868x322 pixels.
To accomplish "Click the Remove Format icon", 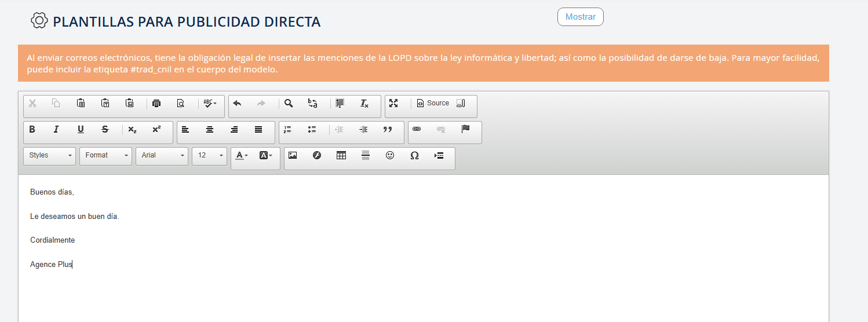I will pos(364,104).
